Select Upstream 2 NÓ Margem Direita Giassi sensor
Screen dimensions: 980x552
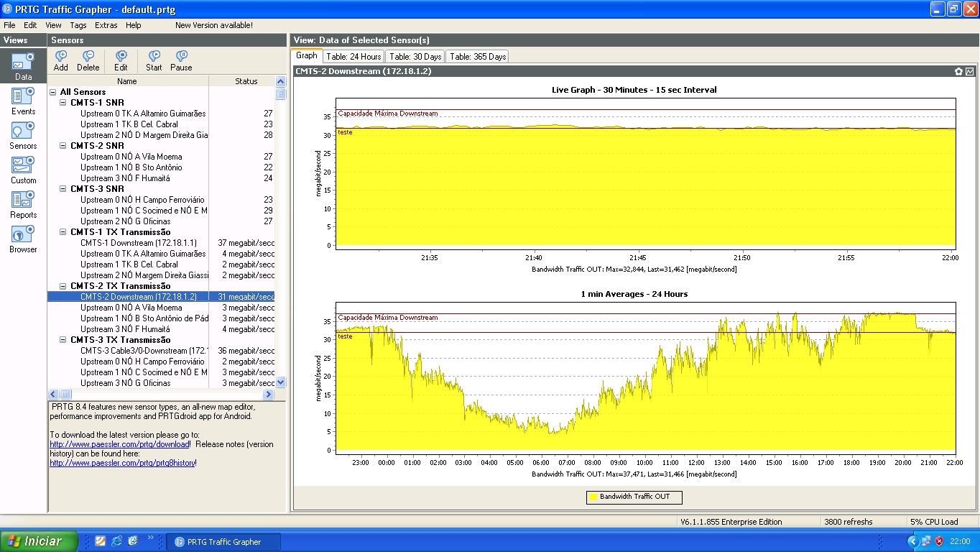pyautogui.click(x=144, y=275)
